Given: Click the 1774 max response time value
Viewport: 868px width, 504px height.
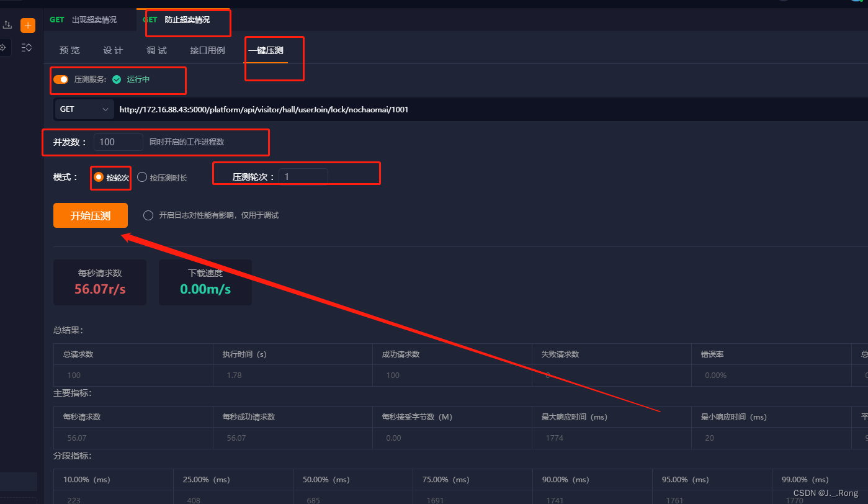Looking at the screenshot, I should (x=555, y=438).
